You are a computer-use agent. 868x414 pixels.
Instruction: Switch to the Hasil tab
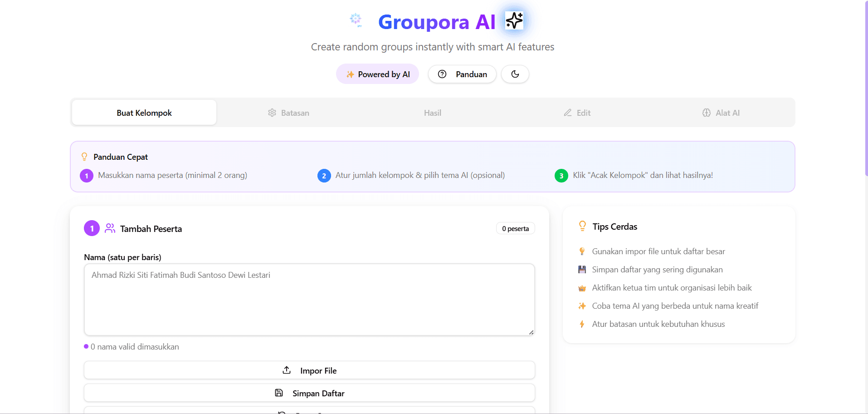[x=432, y=113]
